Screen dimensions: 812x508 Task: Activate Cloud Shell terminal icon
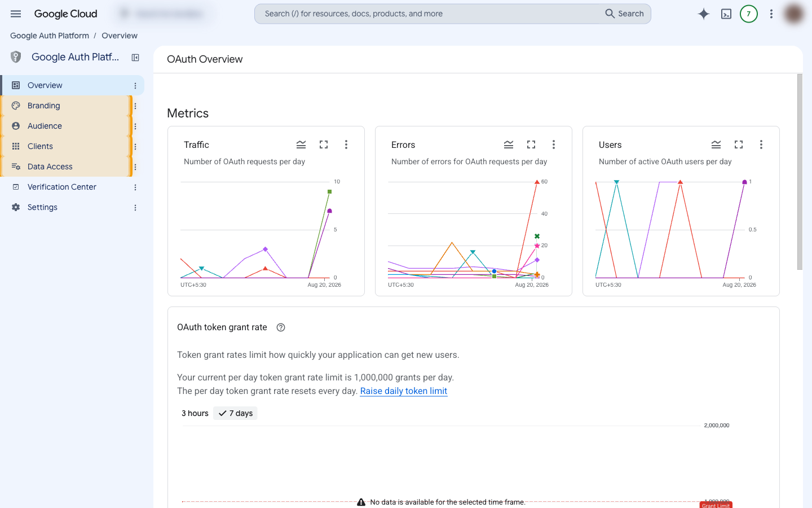726,14
